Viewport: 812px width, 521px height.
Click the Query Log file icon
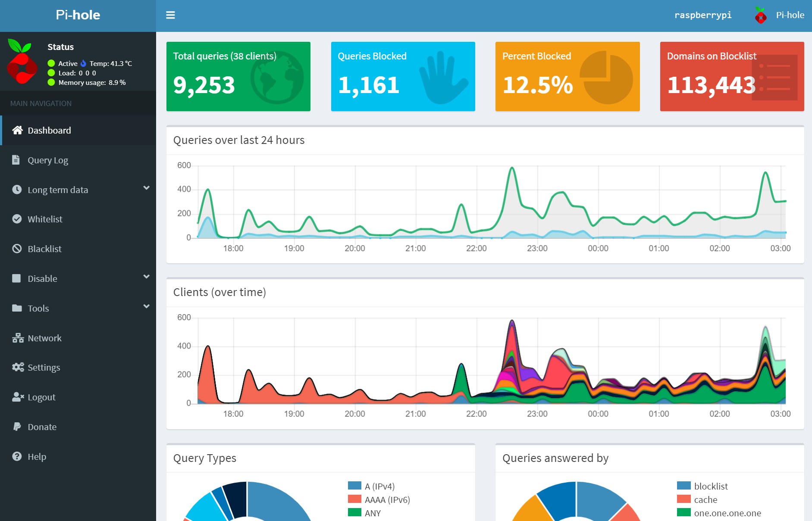coord(16,160)
